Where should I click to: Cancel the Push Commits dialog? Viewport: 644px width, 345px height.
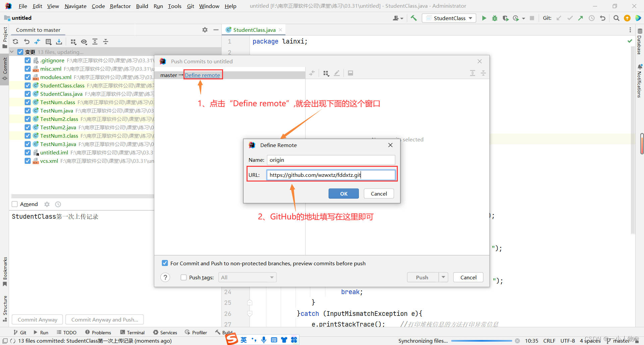[x=468, y=277]
